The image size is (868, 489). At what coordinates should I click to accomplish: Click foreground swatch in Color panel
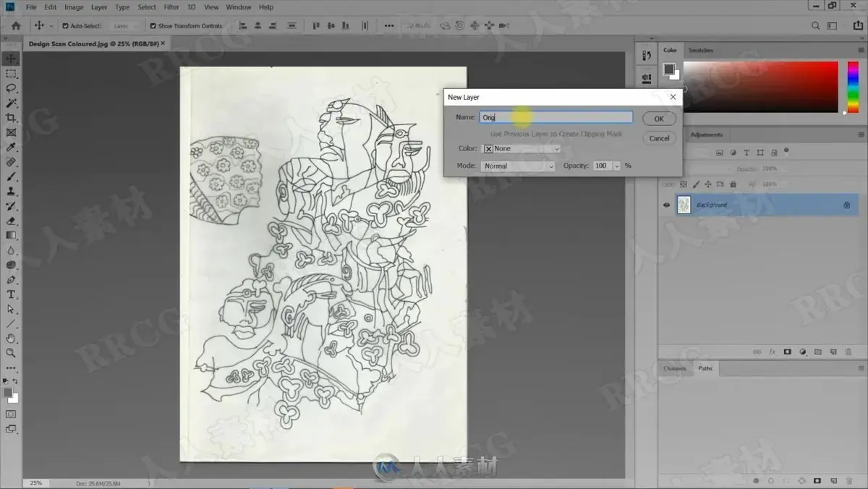(x=668, y=69)
